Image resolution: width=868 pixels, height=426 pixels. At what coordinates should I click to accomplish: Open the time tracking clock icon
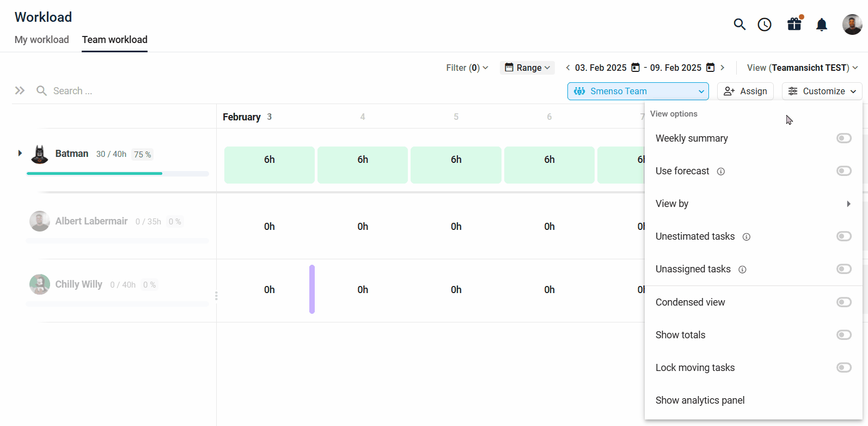[765, 25]
